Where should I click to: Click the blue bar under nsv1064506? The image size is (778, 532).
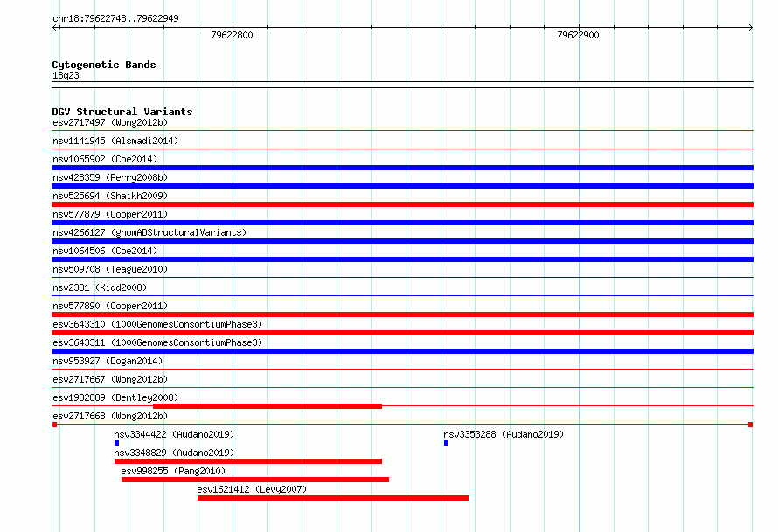[x=402, y=259]
